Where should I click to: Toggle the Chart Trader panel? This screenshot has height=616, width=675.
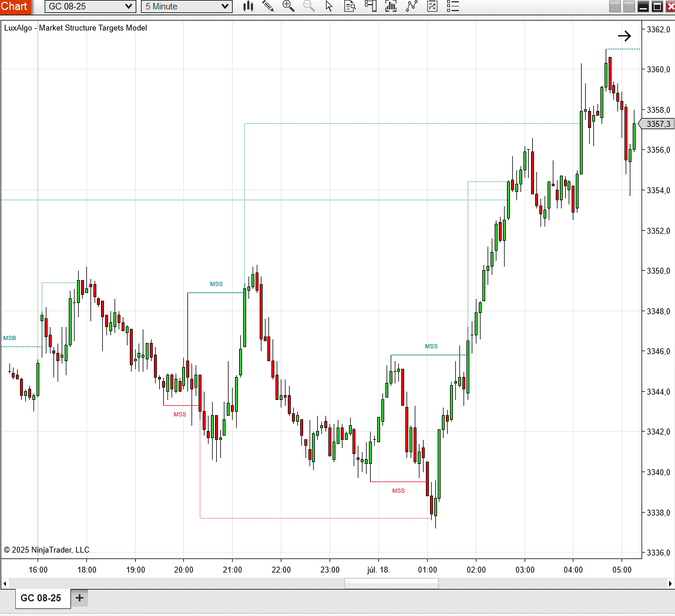point(370,6)
